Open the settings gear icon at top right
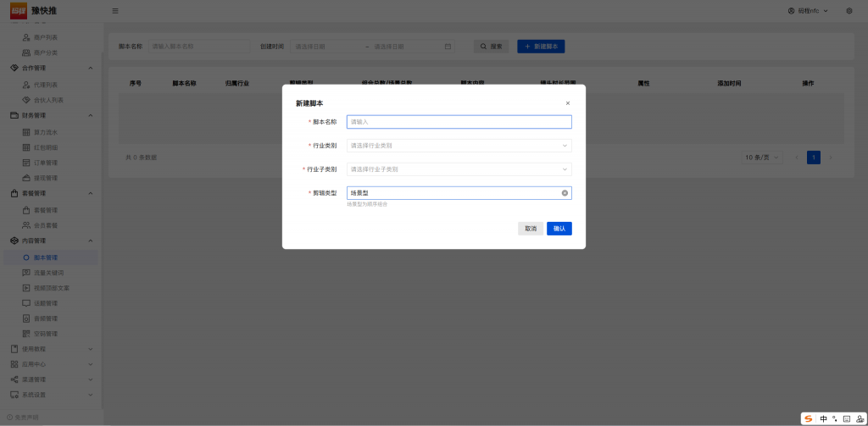This screenshot has height=426, width=868. 849,11
